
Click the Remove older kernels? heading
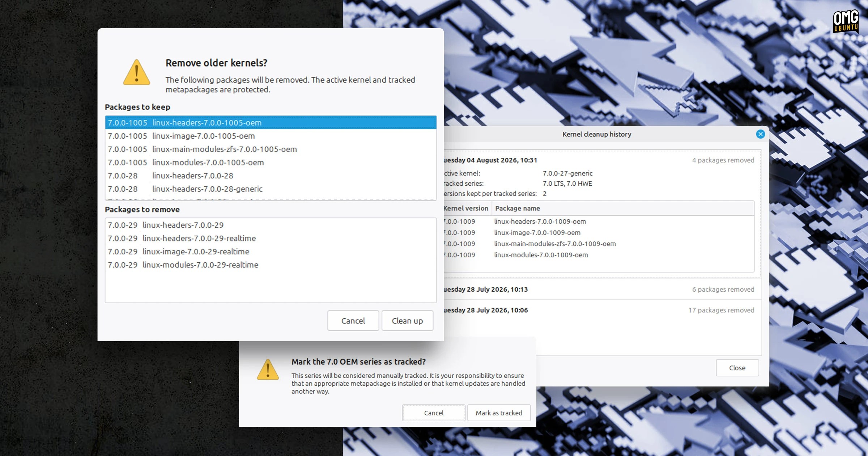(216, 63)
